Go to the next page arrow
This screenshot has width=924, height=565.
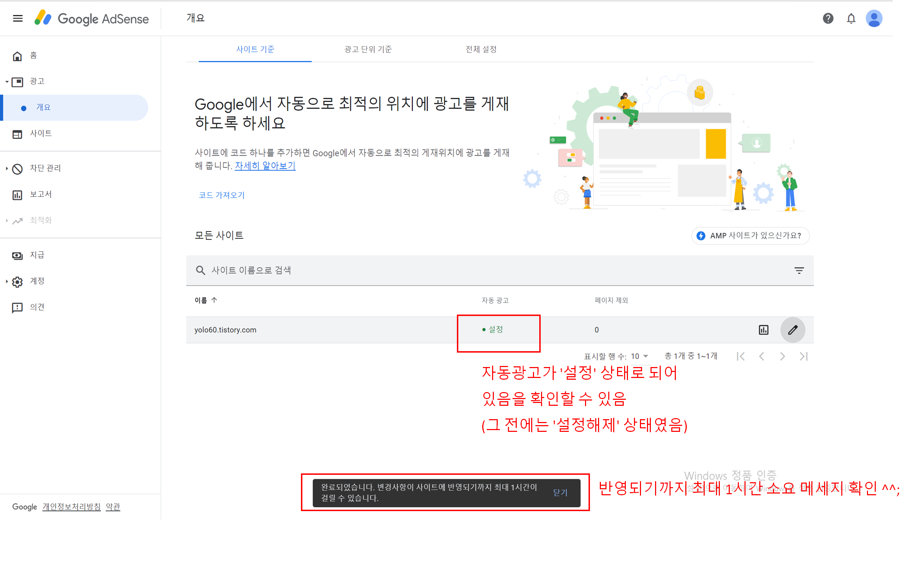[x=782, y=356]
